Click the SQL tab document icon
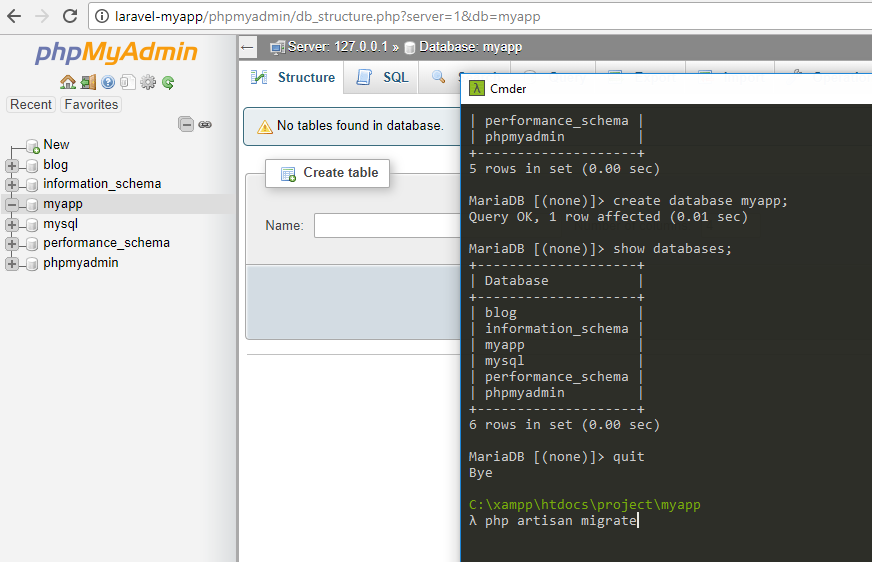 pyautogui.click(x=364, y=77)
